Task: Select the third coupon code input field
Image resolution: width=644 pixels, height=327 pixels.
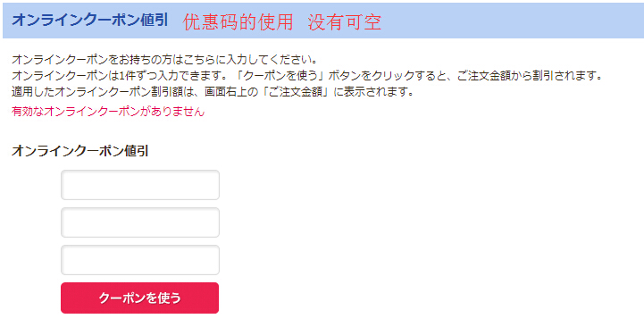Action: [x=140, y=260]
